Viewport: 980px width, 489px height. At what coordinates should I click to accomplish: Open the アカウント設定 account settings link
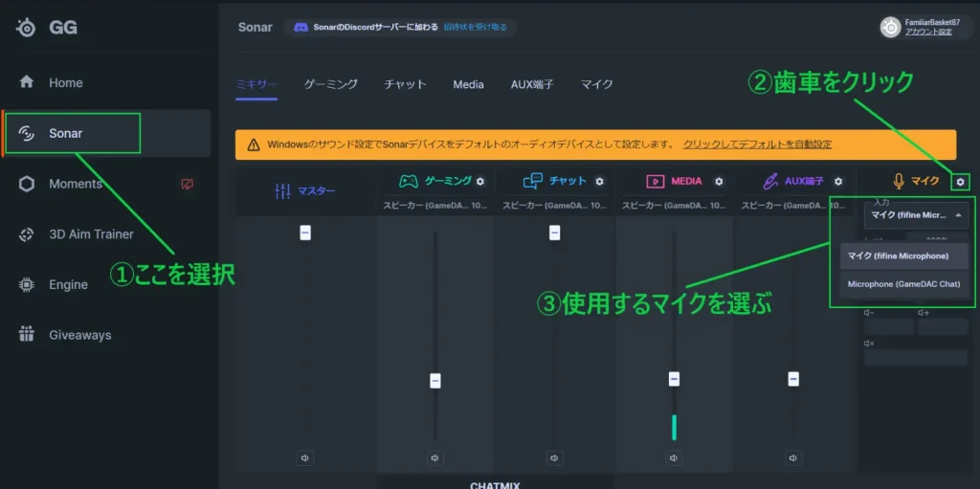928,32
